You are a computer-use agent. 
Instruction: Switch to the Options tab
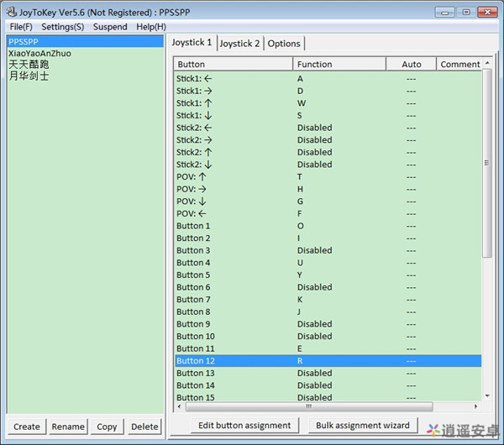pyautogui.click(x=284, y=44)
